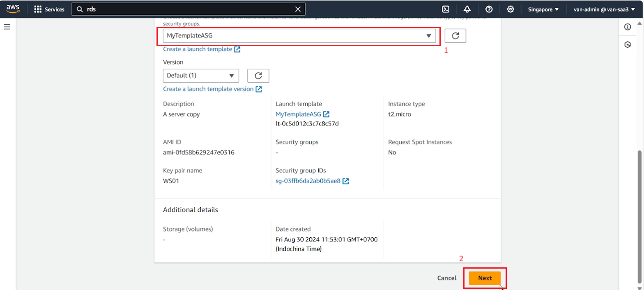The width and height of the screenshot is (644, 290).
Task: Click the WS01 key pair name
Action: point(171,181)
